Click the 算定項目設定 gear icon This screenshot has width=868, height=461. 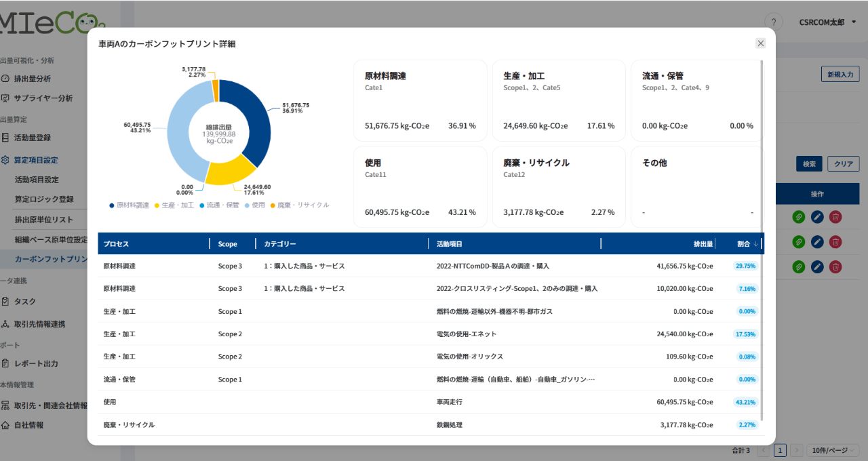[5, 161]
